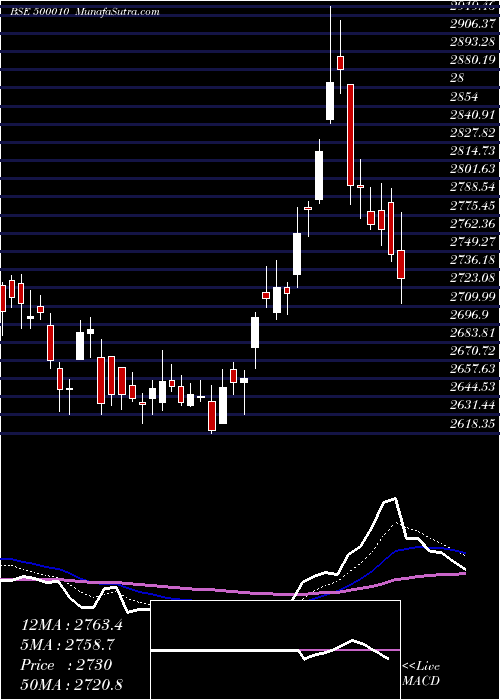Select the 2618.35 price axis label

click(473, 424)
